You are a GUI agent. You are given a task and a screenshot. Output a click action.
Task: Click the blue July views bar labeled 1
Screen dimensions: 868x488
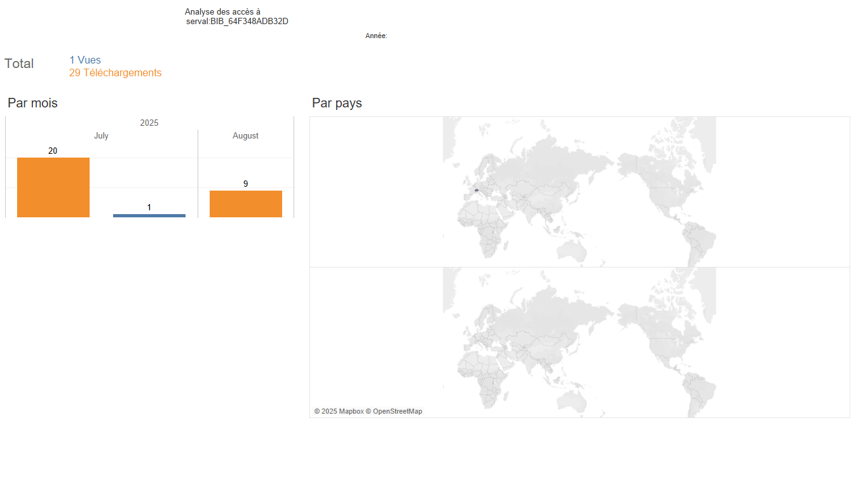tap(149, 215)
